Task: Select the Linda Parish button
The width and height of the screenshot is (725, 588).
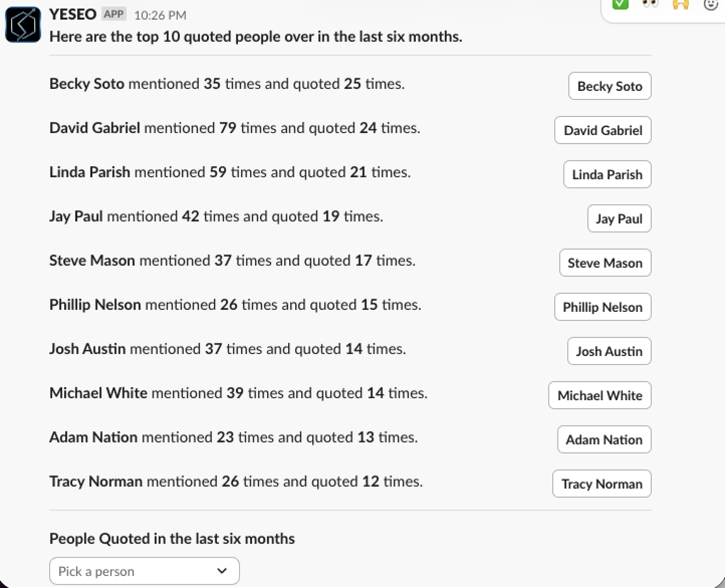Action: (x=607, y=174)
